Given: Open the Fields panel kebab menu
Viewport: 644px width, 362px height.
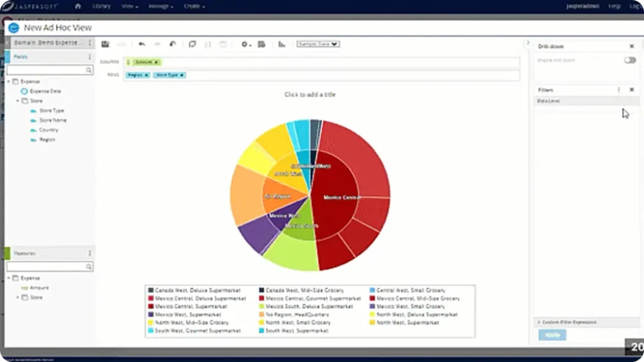Looking at the screenshot, I should [90, 57].
